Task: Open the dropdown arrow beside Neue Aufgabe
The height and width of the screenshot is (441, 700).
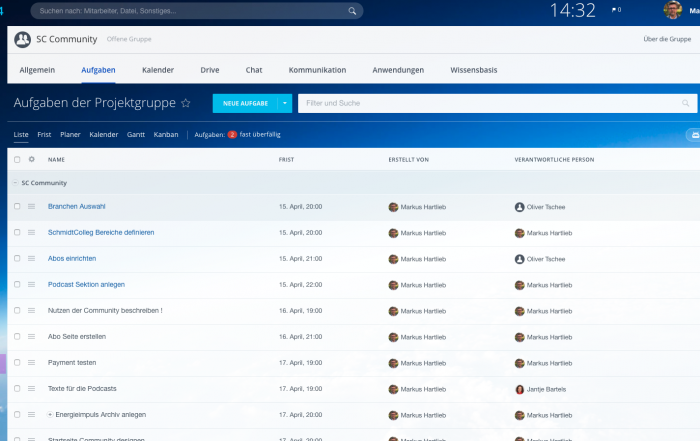Action: click(x=285, y=103)
